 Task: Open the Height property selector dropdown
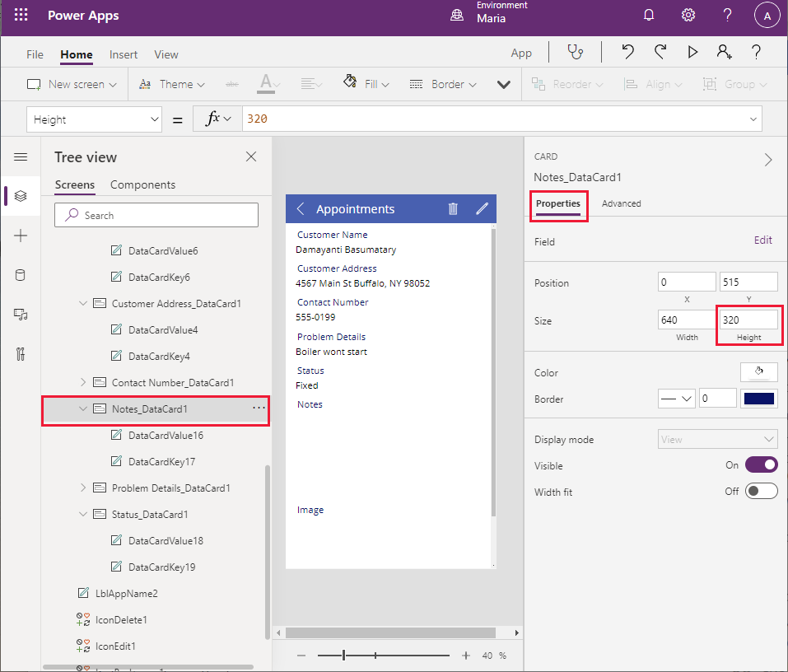[95, 119]
